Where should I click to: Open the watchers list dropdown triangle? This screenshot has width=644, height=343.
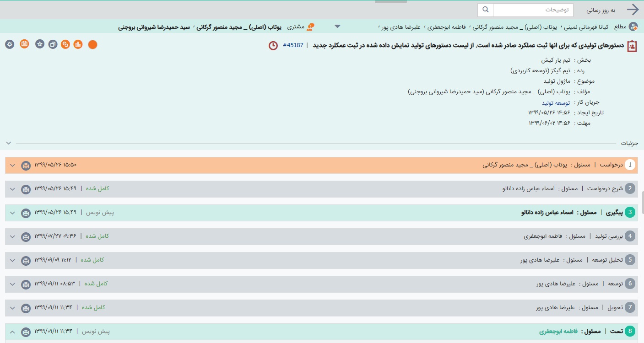[337, 27]
